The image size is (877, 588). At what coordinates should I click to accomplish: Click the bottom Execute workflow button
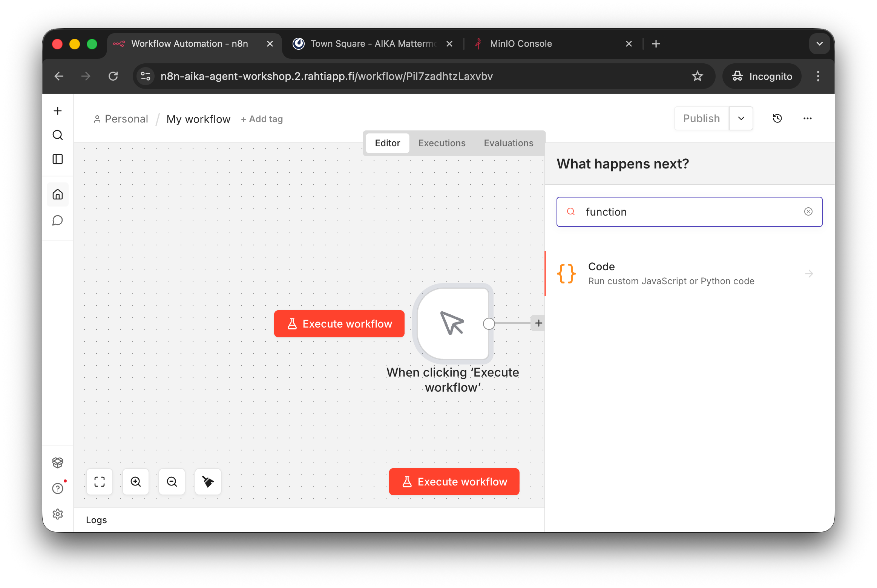point(454,482)
